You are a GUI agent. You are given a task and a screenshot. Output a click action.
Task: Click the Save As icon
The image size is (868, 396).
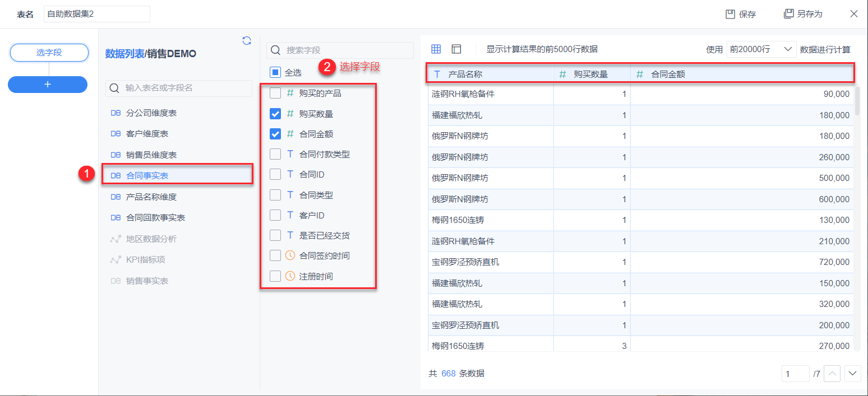click(x=789, y=14)
